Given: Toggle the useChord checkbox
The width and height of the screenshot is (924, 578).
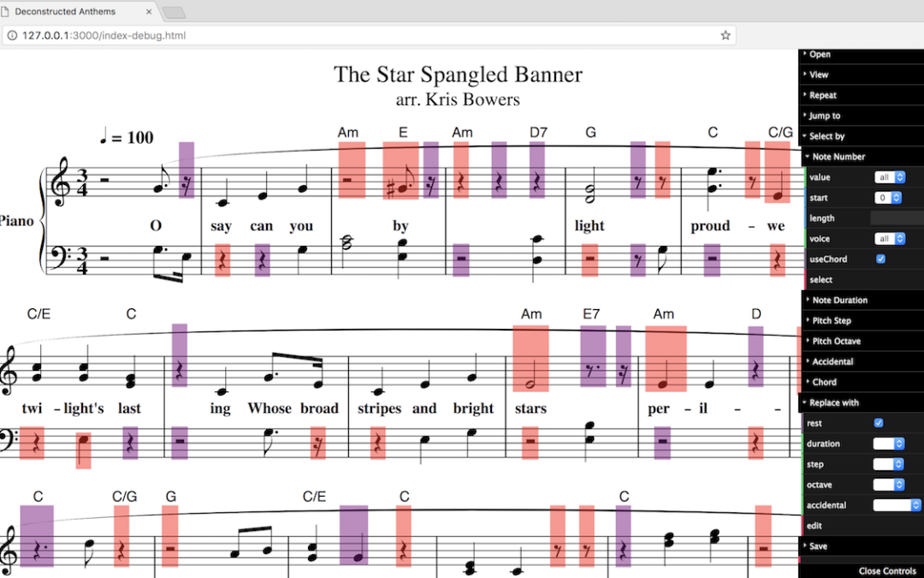Looking at the screenshot, I should 880,259.
